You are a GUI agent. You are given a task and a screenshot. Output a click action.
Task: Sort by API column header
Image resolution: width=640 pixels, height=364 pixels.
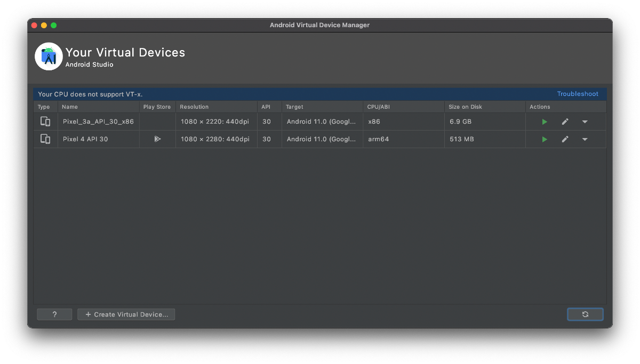(x=269, y=107)
